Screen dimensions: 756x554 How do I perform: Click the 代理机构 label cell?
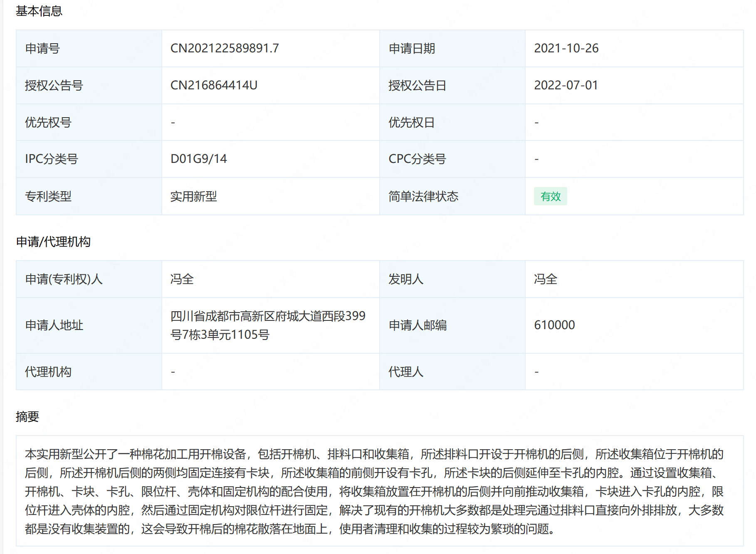89,372
